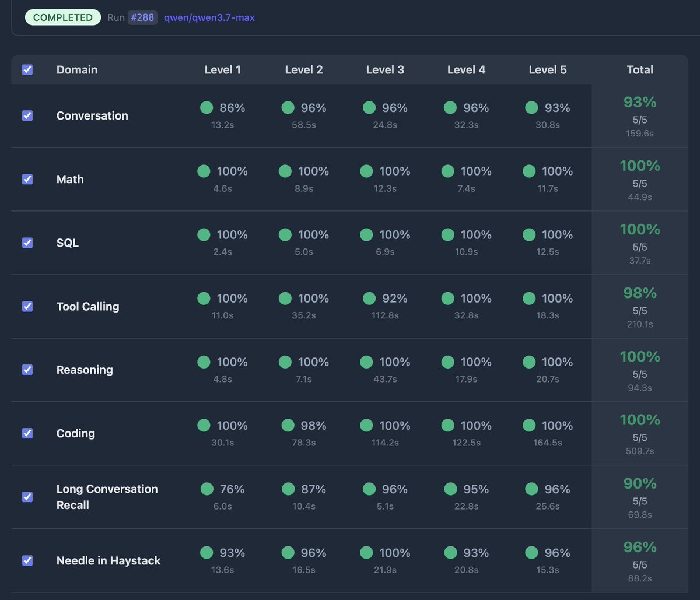Click the 44.9s total time for Math
This screenshot has height=600, width=700.
(x=640, y=197)
